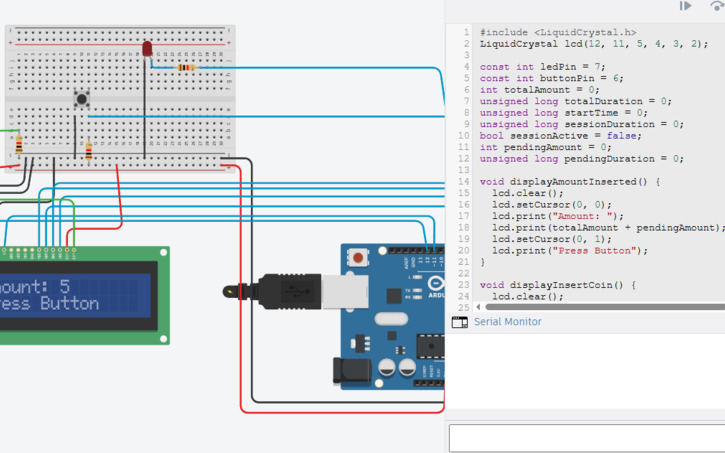Viewport: 725px width, 453px height.
Task: Click the 'void displayInsertCoin() {' line
Action: pyautogui.click(x=558, y=285)
